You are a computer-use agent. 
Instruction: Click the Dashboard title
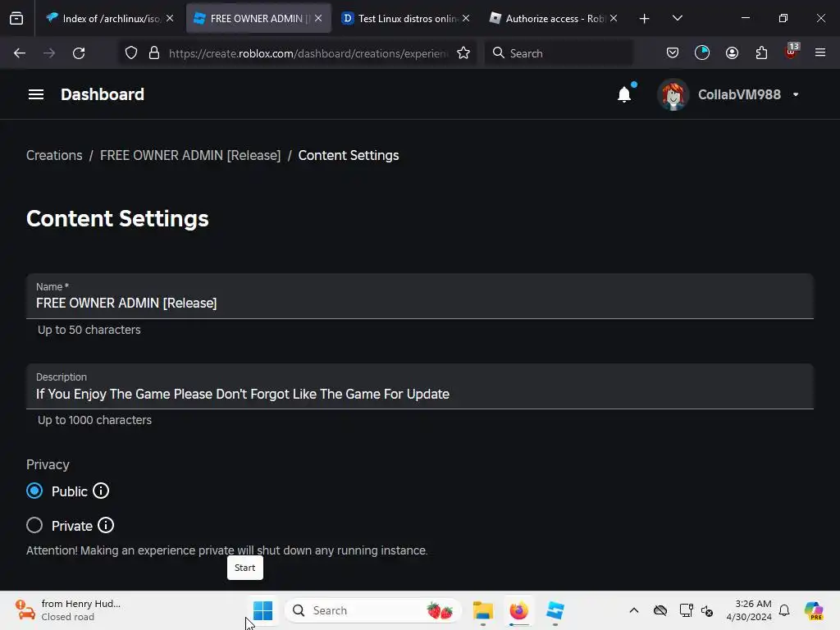pyautogui.click(x=103, y=95)
